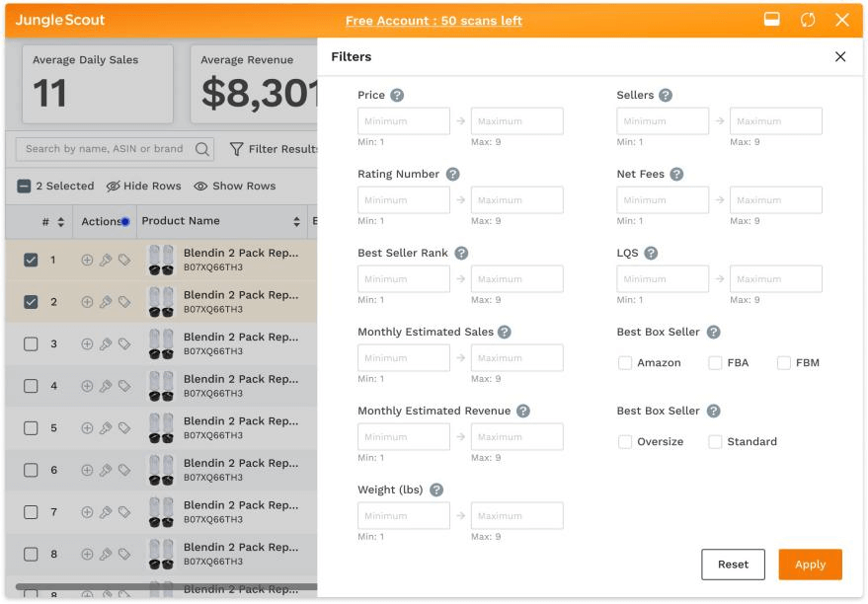Image resolution: width=868 pixels, height=604 pixels.
Task: Click the add (plus) icon in row 4
Action: point(87,386)
